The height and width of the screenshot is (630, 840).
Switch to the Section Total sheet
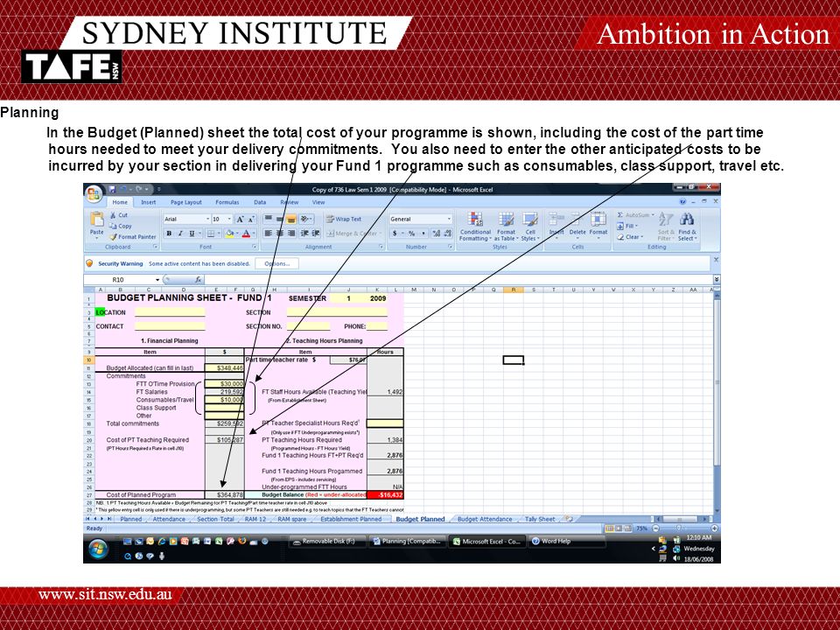pos(215,519)
